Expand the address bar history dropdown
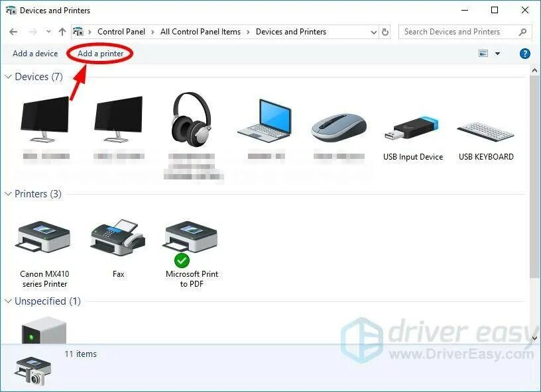This screenshot has height=392, width=541. (x=374, y=32)
